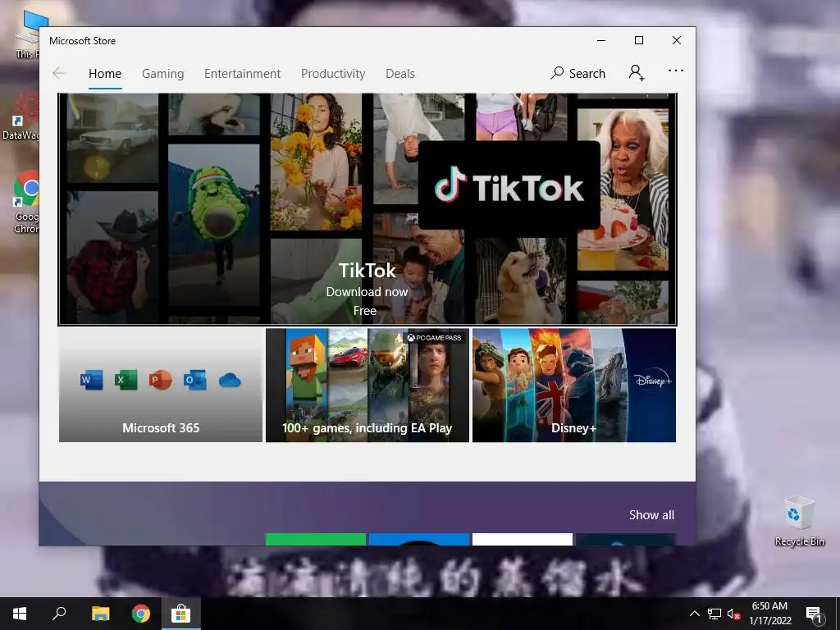Open the 100+ games EA Play tile

coord(367,386)
